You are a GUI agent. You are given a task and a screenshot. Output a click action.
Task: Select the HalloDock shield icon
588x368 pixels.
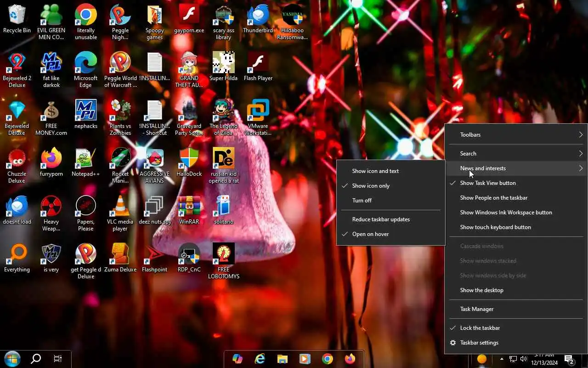(189, 162)
